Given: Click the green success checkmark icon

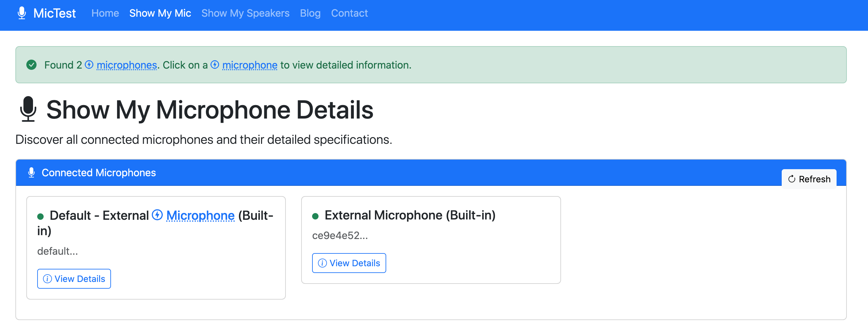Looking at the screenshot, I should [31, 65].
